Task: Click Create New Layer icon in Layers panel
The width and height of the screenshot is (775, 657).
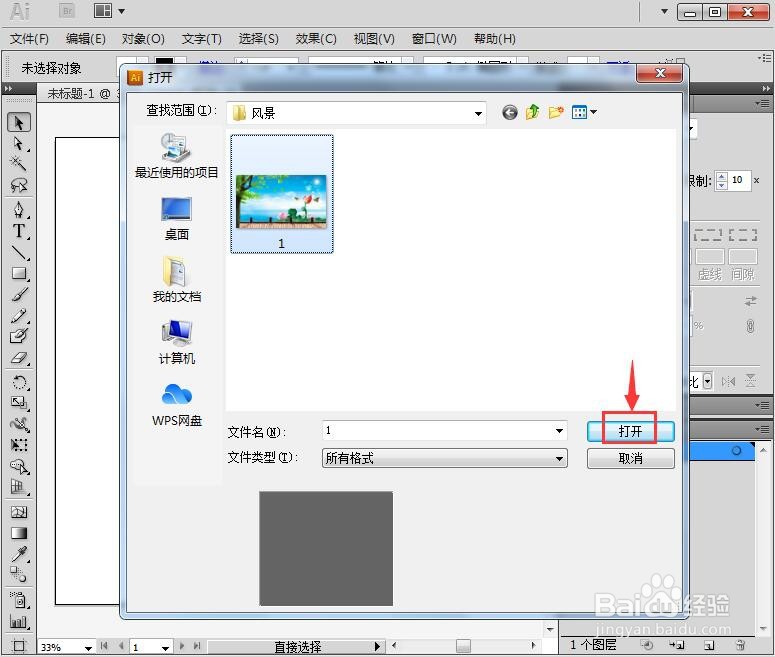Action: tap(709, 645)
